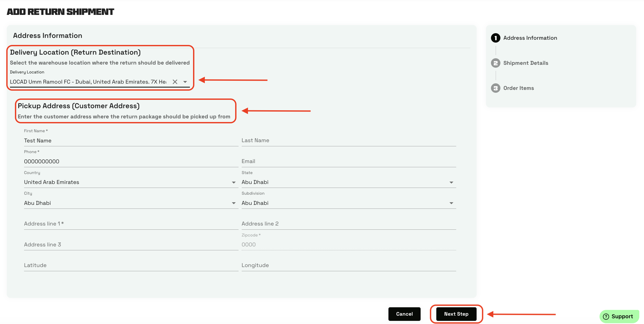Expand the Subdivision dropdown
This screenshot has height=324, width=644.
pos(451,203)
